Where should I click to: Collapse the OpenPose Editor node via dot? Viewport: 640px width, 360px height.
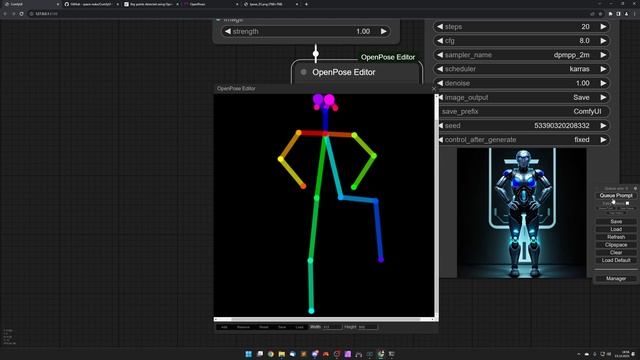(303, 72)
